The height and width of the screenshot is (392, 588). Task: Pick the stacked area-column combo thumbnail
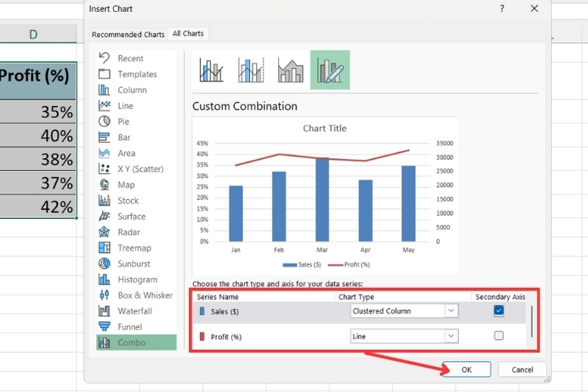(291, 70)
